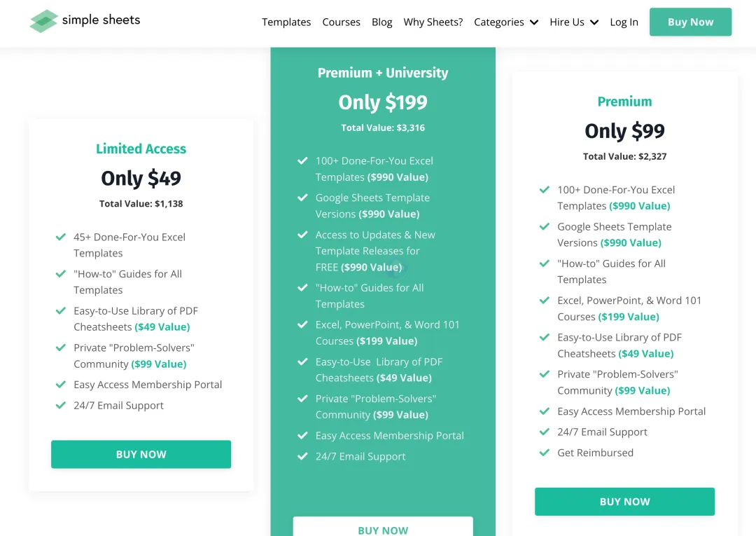Click the Log In link

(624, 22)
